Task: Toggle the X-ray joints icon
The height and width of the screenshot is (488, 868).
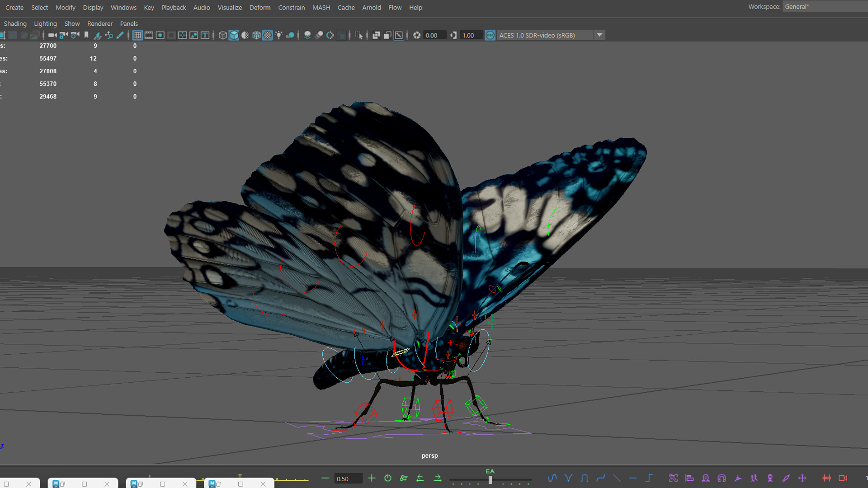Action: point(399,35)
